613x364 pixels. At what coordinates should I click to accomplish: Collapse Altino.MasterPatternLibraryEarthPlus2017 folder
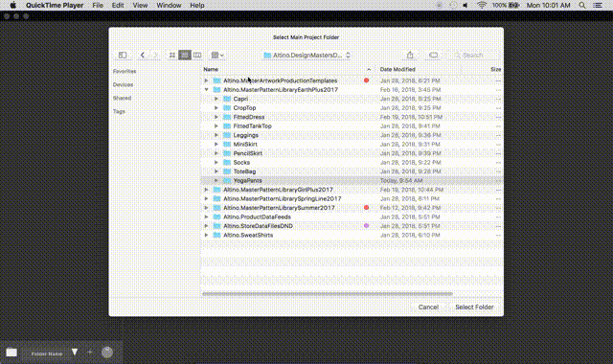coord(206,89)
